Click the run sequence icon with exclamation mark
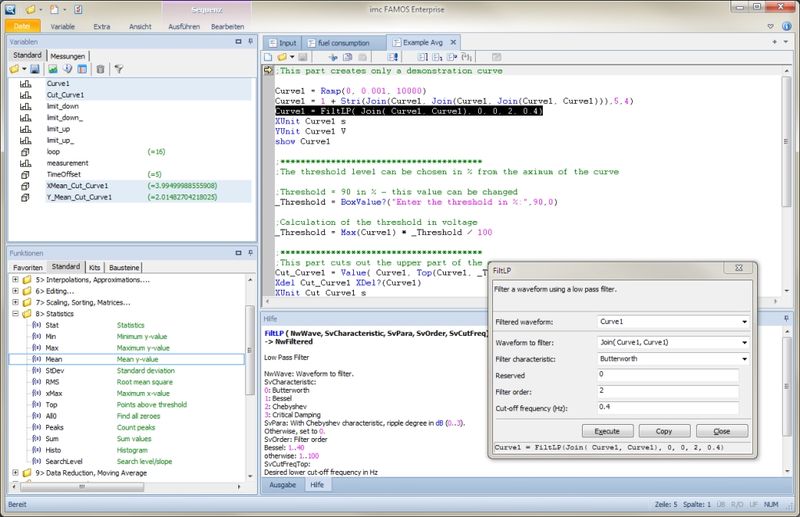 [x=393, y=57]
